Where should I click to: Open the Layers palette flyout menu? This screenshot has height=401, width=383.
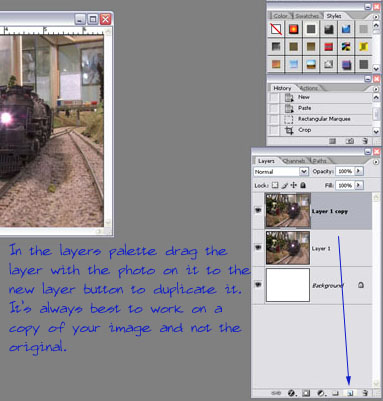pyautogui.click(x=376, y=162)
